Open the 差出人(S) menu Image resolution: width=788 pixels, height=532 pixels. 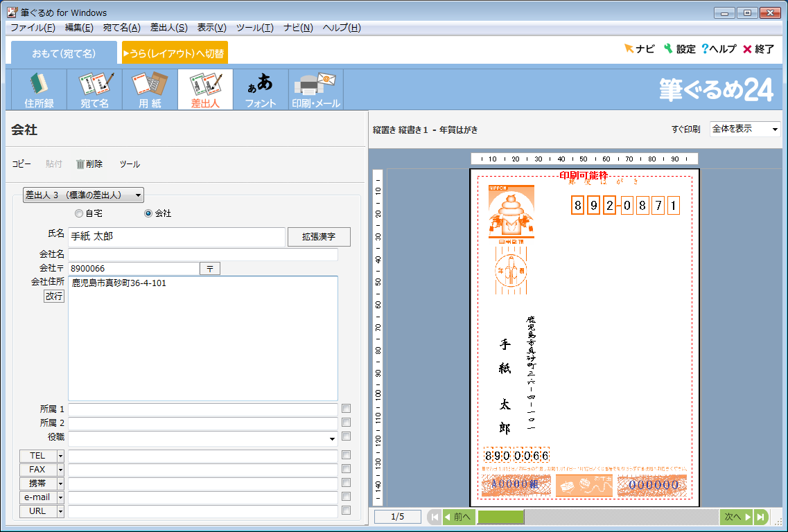tap(169, 28)
